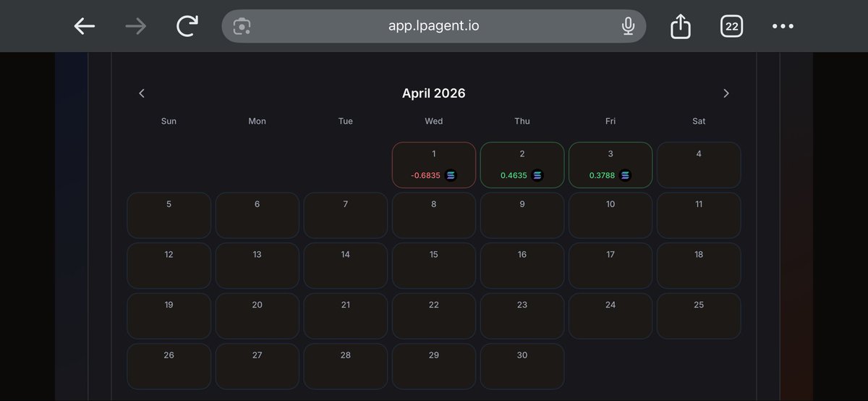The image size is (868, 401).
Task: Select the April 5 calendar day
Action: click(x=169, y=215)
